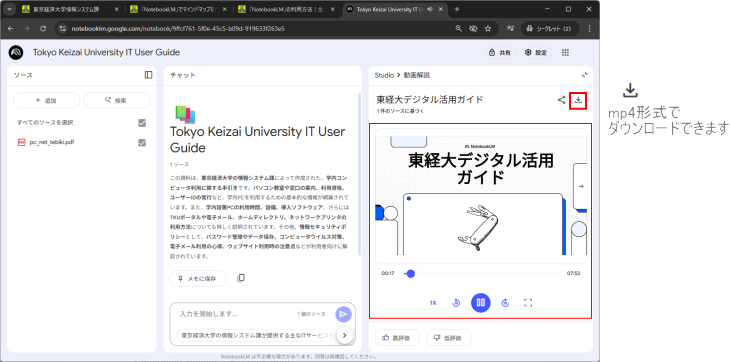The image size is (730, 362).
Task: Click the 07:53 total duration label
Action: click(573, 274)
